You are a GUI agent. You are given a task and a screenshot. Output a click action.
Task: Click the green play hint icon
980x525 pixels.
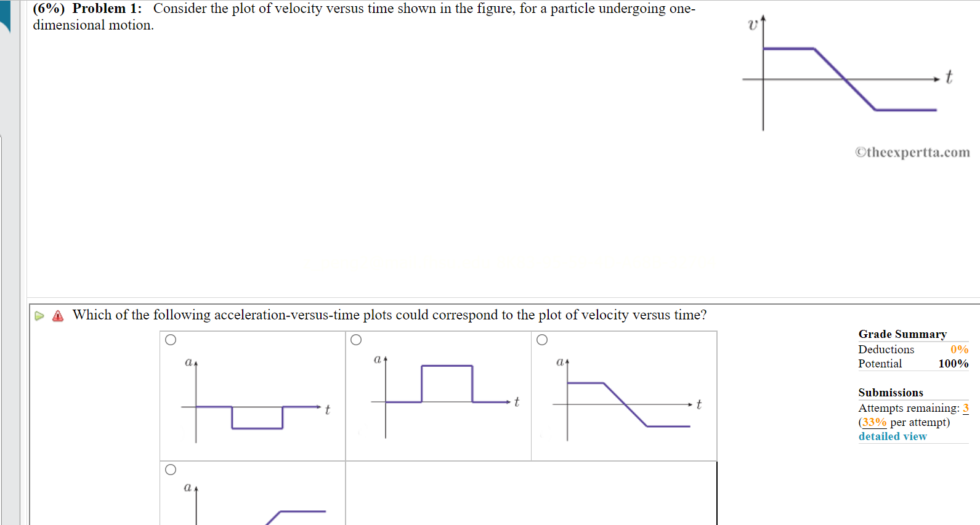[x=39, y=315]
